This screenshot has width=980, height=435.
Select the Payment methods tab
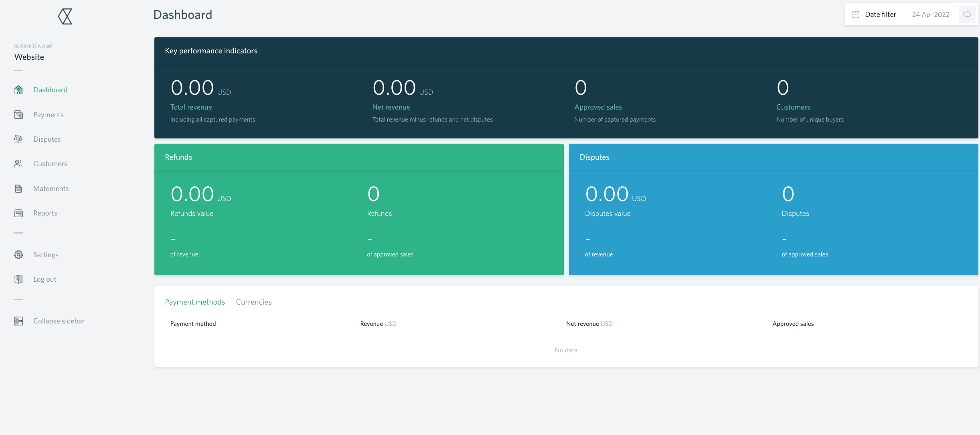click(x=195, y=302)
